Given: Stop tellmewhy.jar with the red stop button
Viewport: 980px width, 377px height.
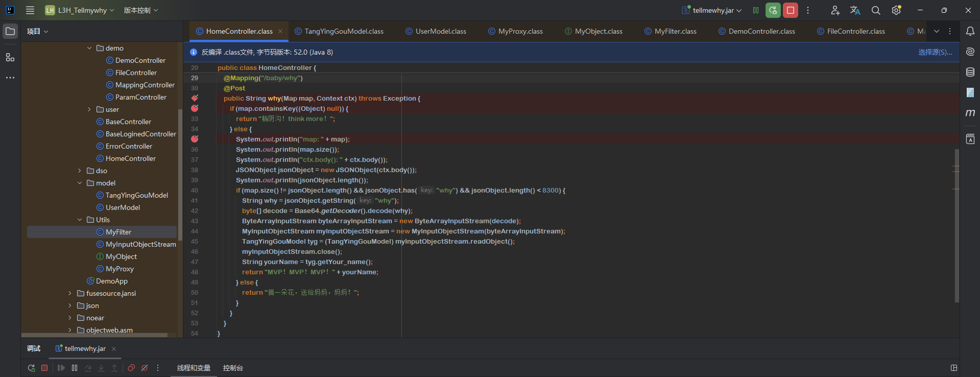Looking at the screenshot, I should coord(790,10).
